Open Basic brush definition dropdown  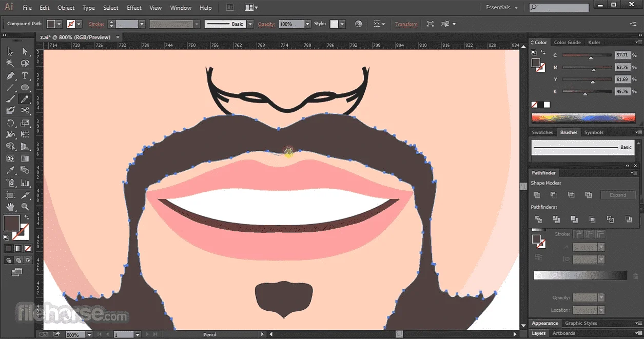(250, 24)
